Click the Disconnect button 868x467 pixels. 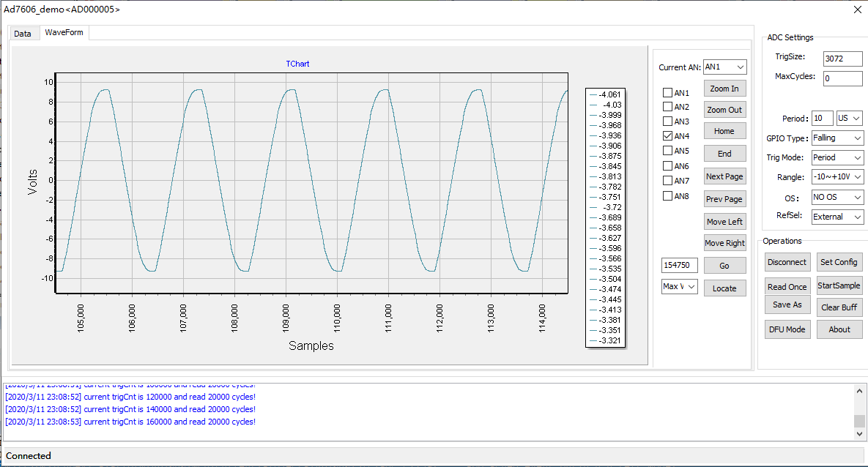(x=787, y=262)
